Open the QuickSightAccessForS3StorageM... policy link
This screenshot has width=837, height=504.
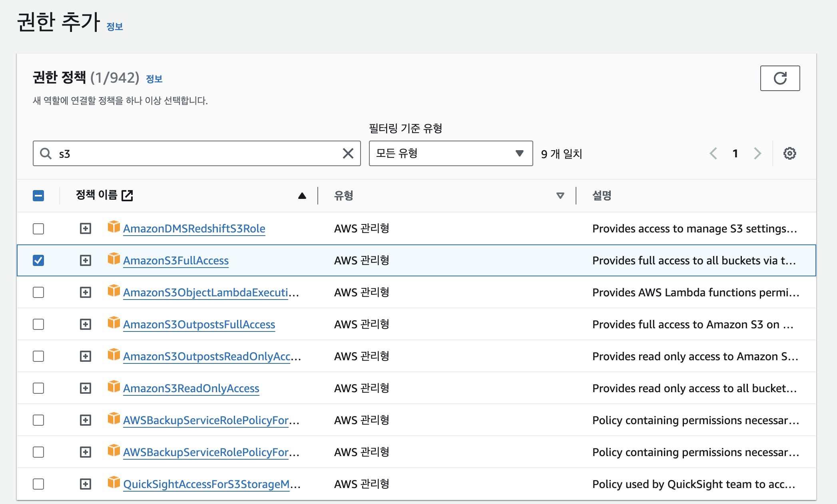click(x=206, y=484)
